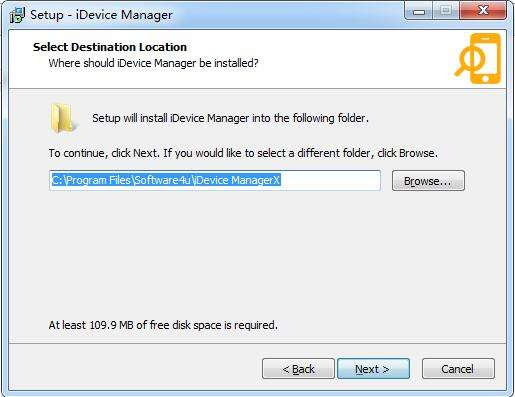The image size is (515, 397).
Task: Open the Browse... folder dialog
Action: pos(428,181)
